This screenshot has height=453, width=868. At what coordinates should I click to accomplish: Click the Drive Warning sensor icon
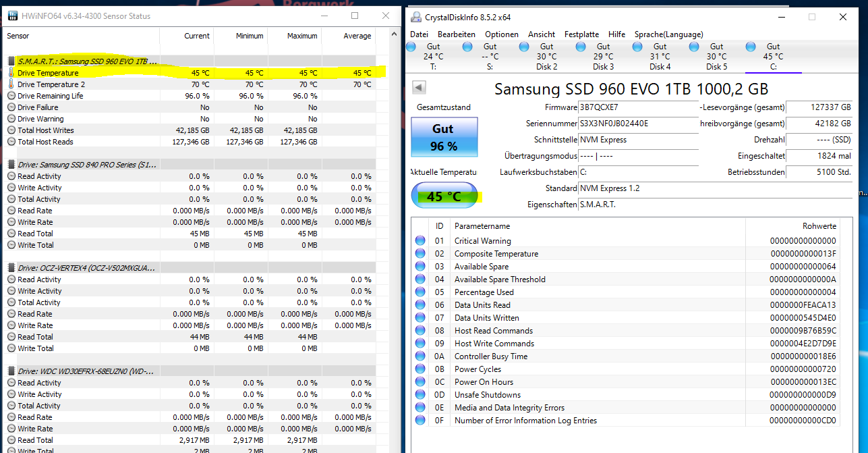[11, 119]
